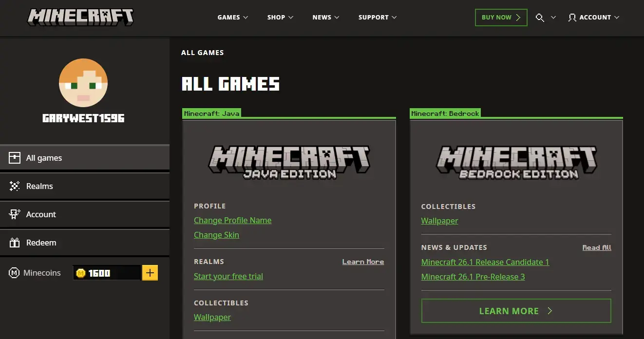Expand the Support menu chevron
The image size is (644, 339).
394,18
